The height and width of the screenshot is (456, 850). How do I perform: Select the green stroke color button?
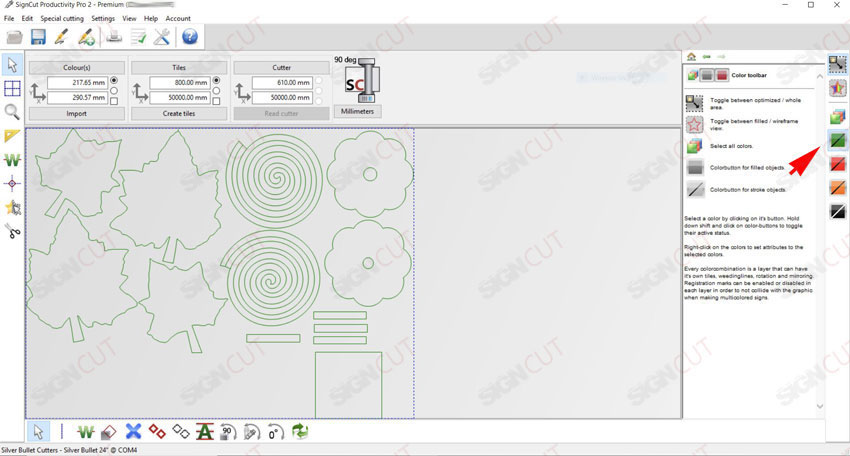(838, 140)
